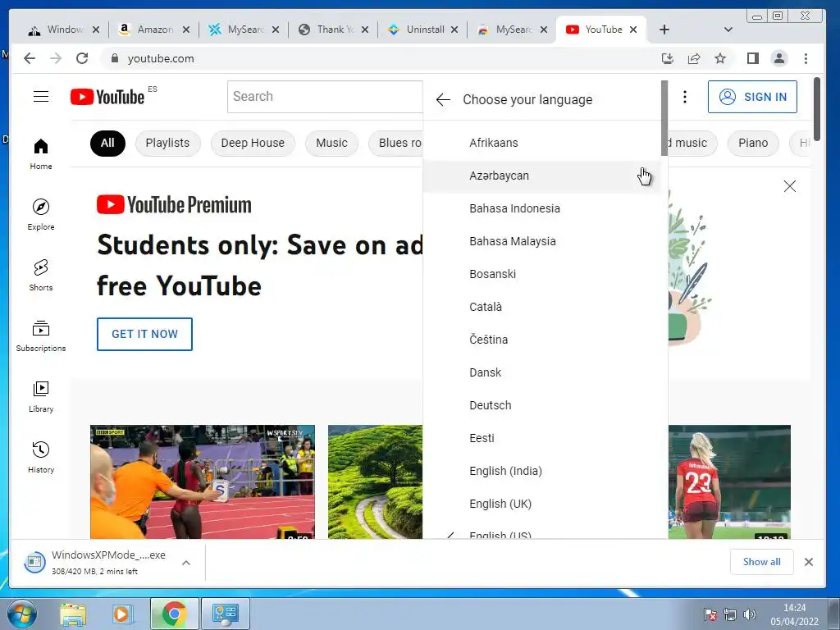Open Library in the sidebar
Screen dimensions: 840x630
[x=41, y=396]
